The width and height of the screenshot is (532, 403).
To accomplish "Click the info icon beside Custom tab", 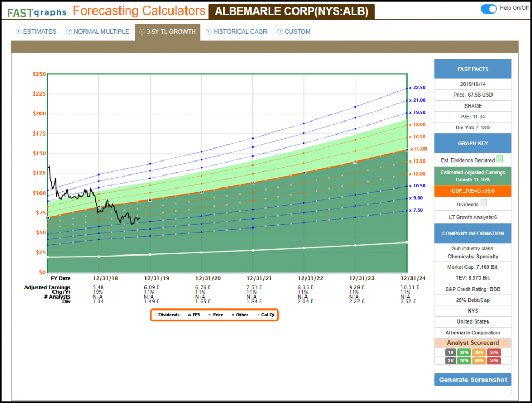I will [280, 32].
